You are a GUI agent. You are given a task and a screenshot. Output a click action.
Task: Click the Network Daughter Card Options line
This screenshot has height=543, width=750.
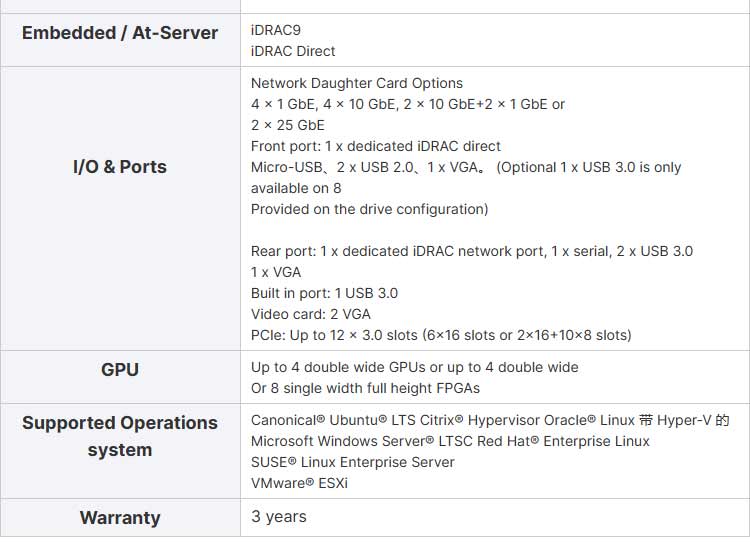(357, 83)
